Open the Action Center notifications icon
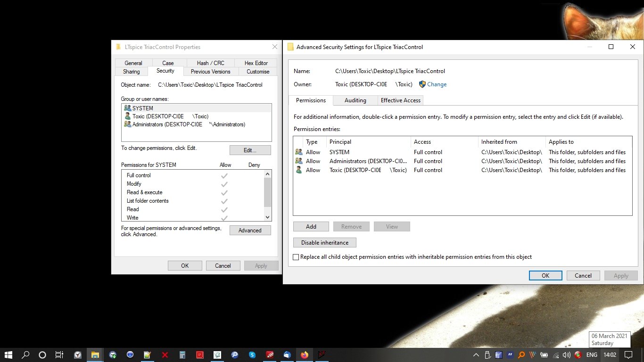 (x=628, y=354)
